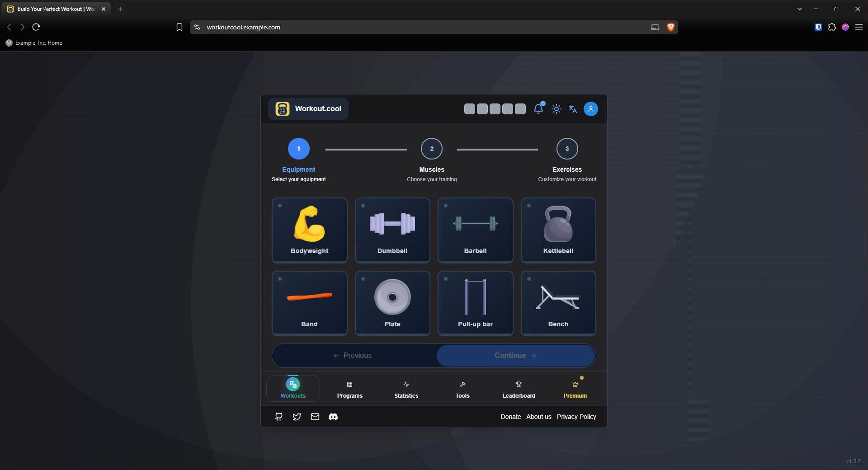The width and height of the screenshot is (868, 470).
Task: Click the screen cast icon in address bar
Action: click(x=655, y=27)
